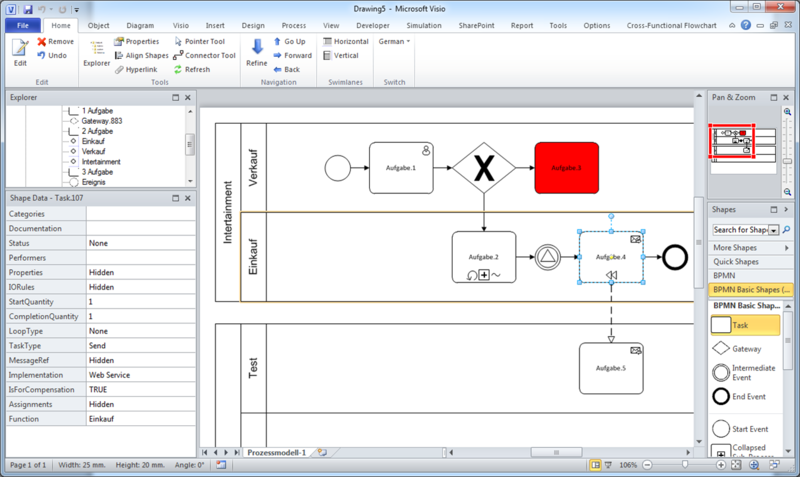Image resolution: width=800 pixels, height=477 pixels.
Task: Click the Search for Shapes field
Action: click(x=740, y=230)
